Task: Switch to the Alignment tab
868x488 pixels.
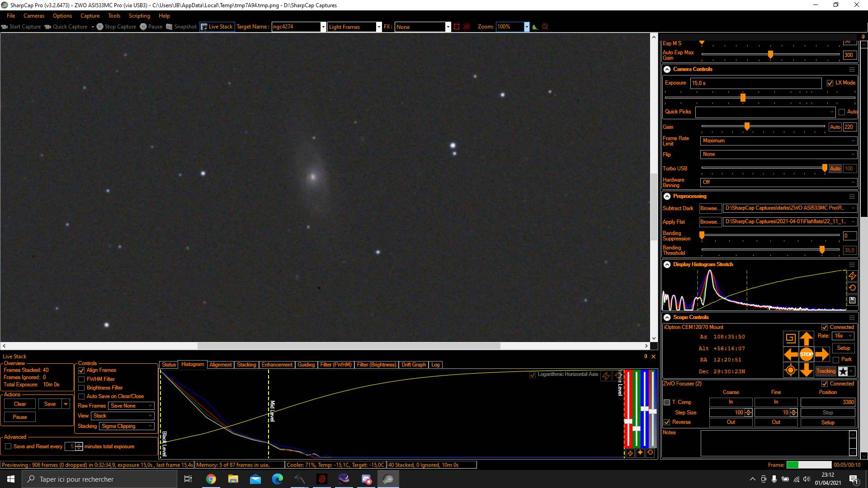Action: (x=221, y=365)
